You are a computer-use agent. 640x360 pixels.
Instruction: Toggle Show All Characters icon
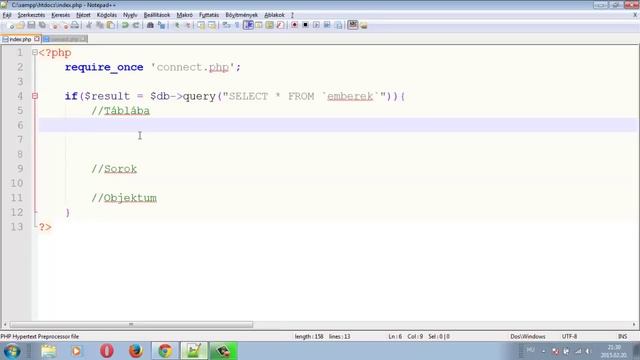click(237, 25)
